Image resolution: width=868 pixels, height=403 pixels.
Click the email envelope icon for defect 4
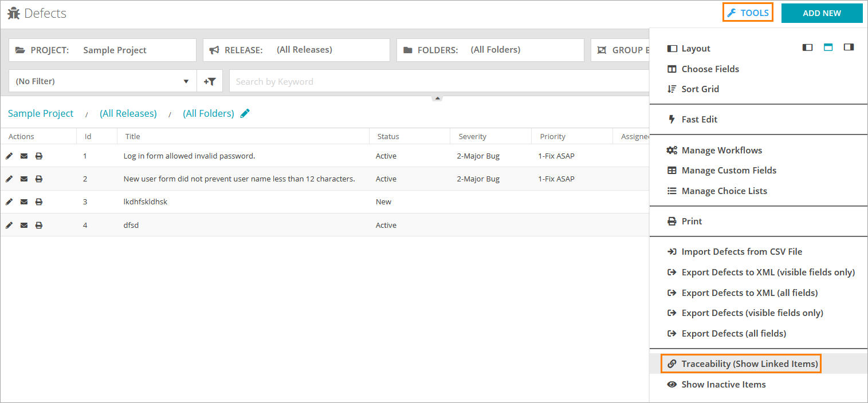(24, 225)
